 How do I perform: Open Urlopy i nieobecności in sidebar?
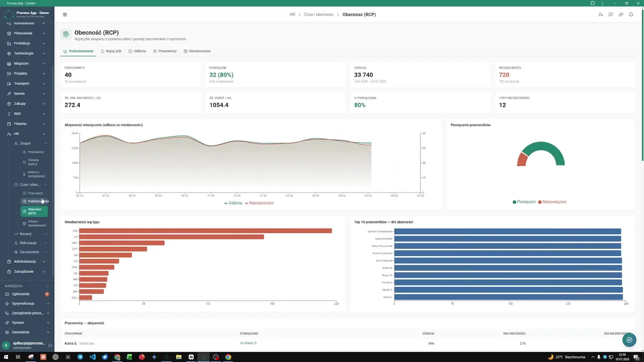tap(35, 223)
